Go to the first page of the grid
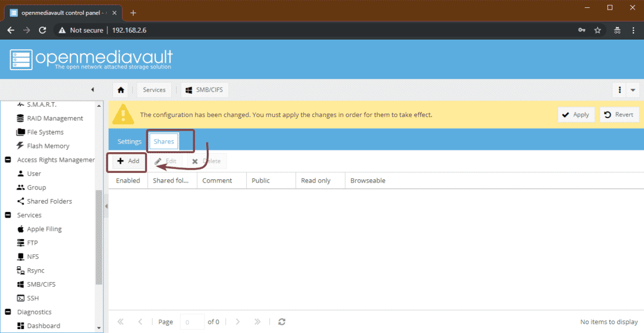Screen dimensions: 644x333 click(120, 322)
